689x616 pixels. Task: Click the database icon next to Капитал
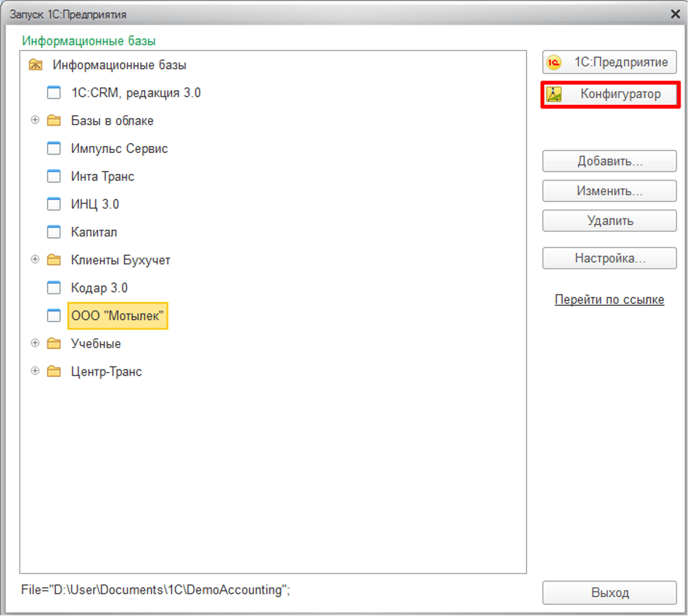(x=54, y=233)
